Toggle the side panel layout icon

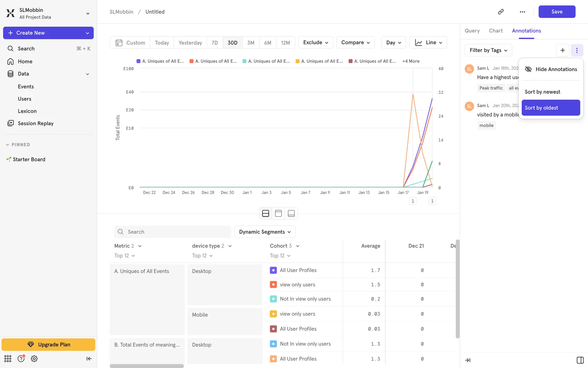click(x=580, y=360)
